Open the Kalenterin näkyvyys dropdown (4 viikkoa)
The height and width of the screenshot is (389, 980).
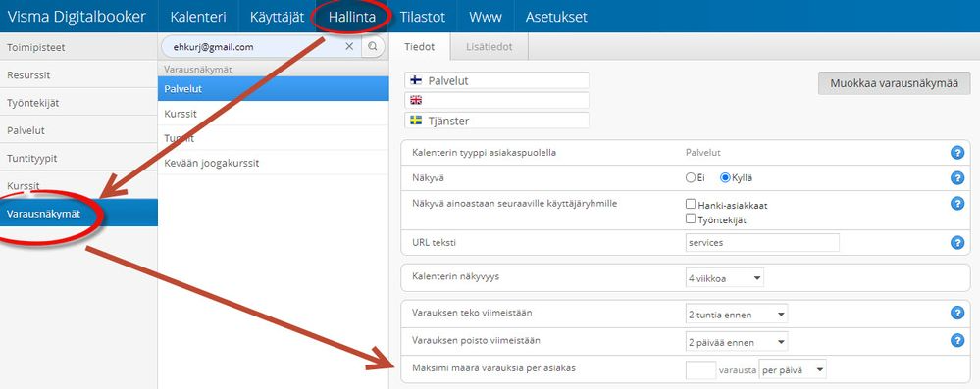point(724,278)
